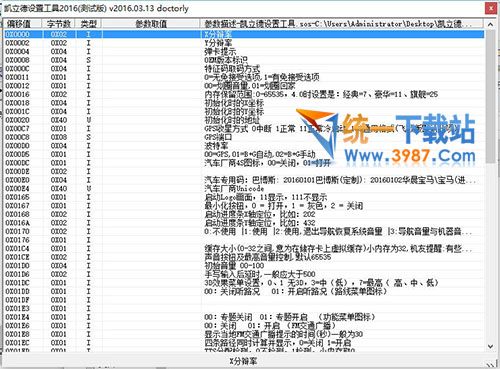Select offset 0X00C7 row

tap(244, 129)
